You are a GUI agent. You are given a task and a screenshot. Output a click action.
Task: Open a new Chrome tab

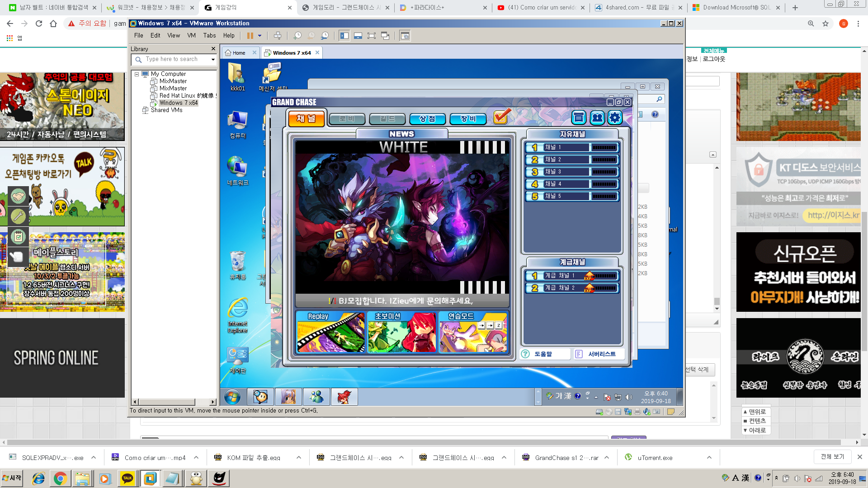pos(795,8)
